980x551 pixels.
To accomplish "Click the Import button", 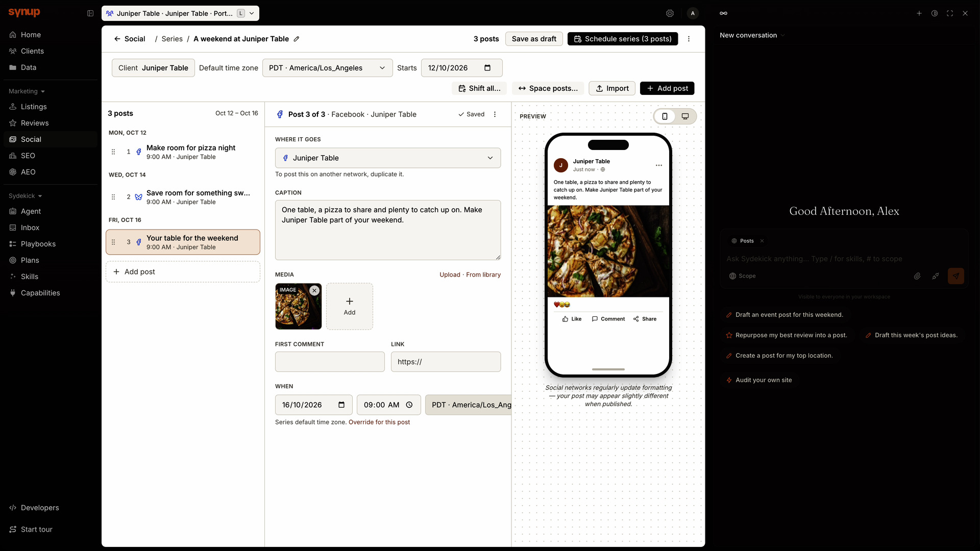I will point(612,88).
